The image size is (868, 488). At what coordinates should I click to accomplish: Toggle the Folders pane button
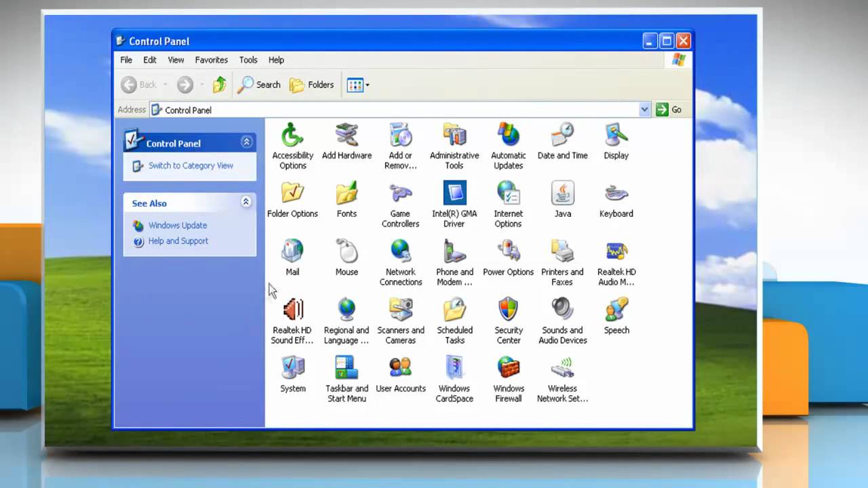[312, 85]
